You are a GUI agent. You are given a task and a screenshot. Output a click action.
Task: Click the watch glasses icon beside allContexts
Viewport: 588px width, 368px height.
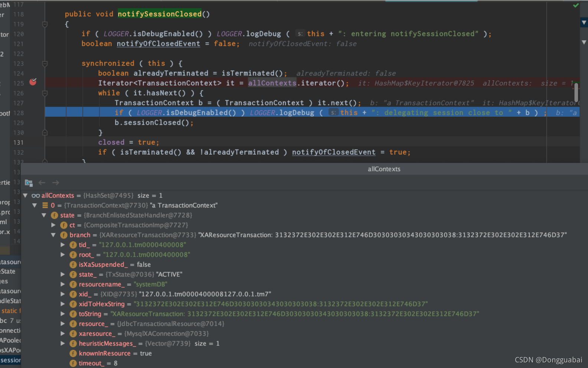(36, 196)
